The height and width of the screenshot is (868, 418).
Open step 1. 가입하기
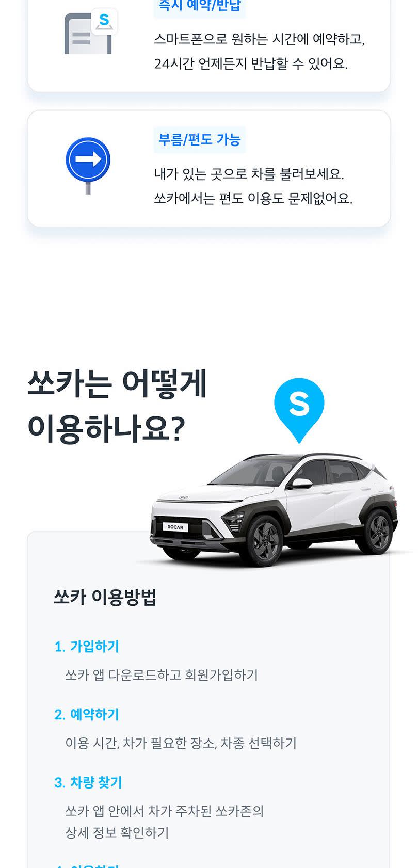(x=87, y=646)
